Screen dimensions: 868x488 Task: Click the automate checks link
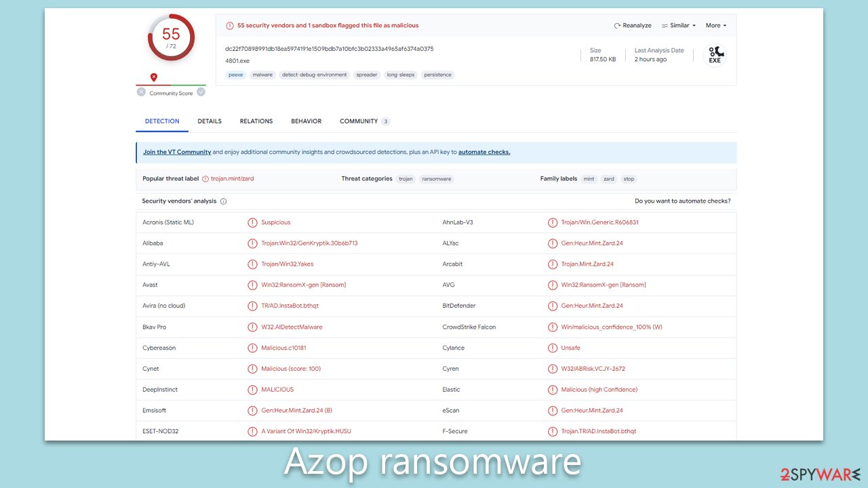[x=484, y=152]
